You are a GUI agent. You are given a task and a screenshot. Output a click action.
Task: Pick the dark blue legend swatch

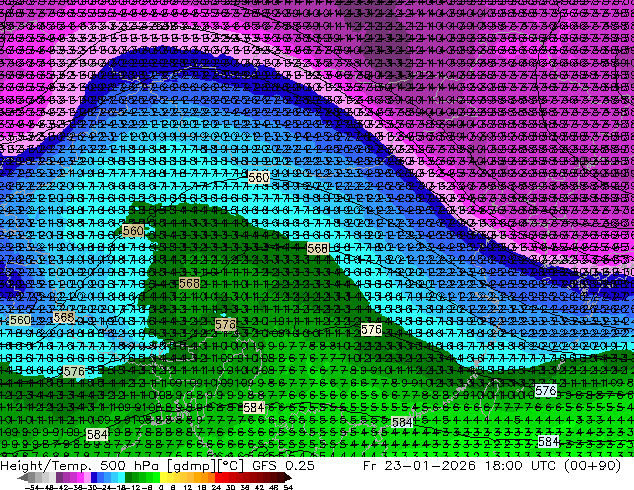[94, 477]
